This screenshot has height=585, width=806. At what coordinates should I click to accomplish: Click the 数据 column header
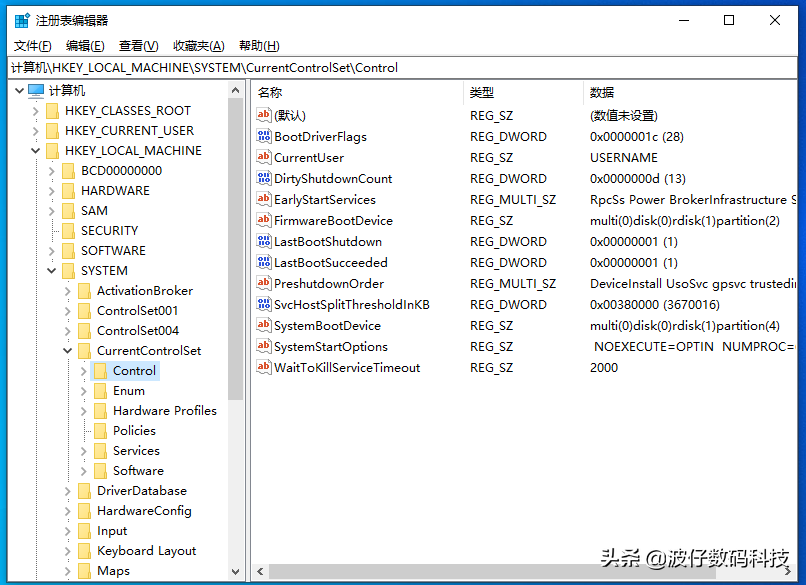pyautogui.click(x=690, y=93)
